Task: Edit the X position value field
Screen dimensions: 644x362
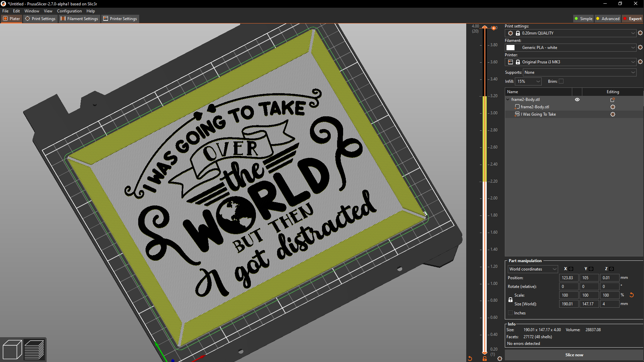Action: click(568, 278)
